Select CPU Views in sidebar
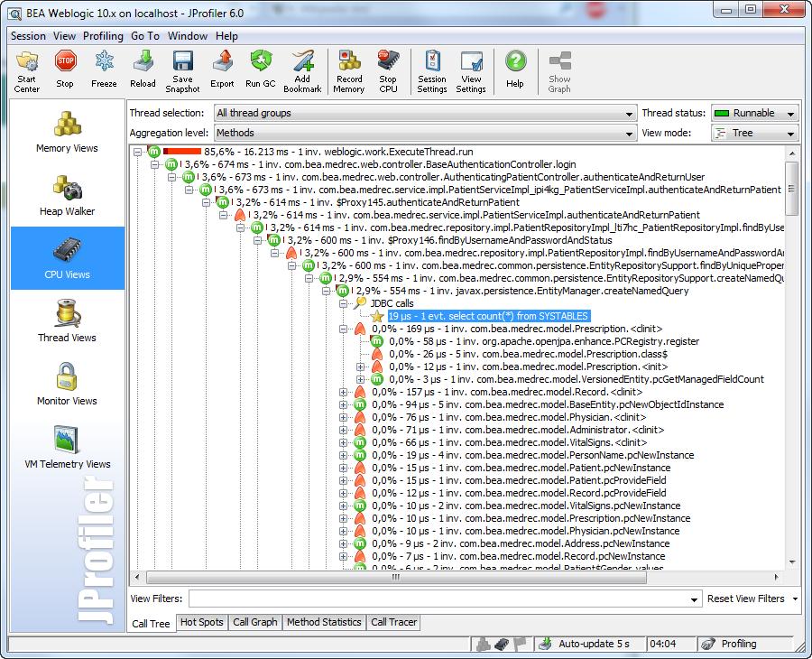The image size is (812, 659). click(68, 257)
